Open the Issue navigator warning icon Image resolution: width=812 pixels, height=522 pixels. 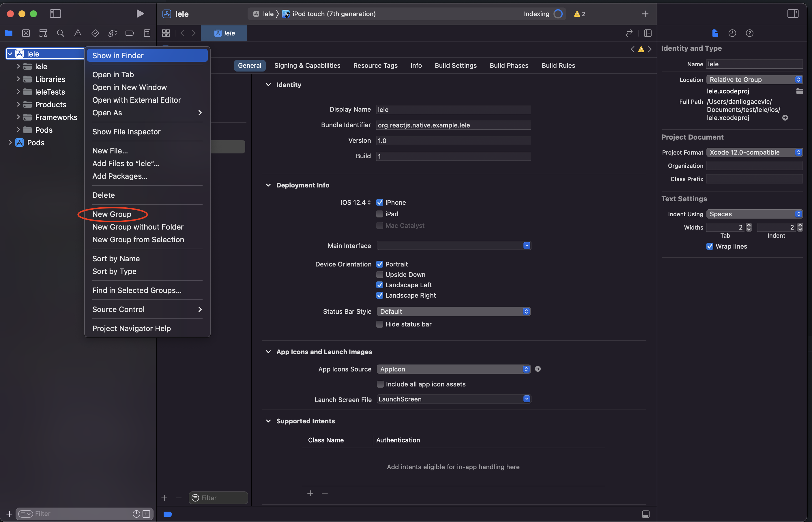[78, 33]
